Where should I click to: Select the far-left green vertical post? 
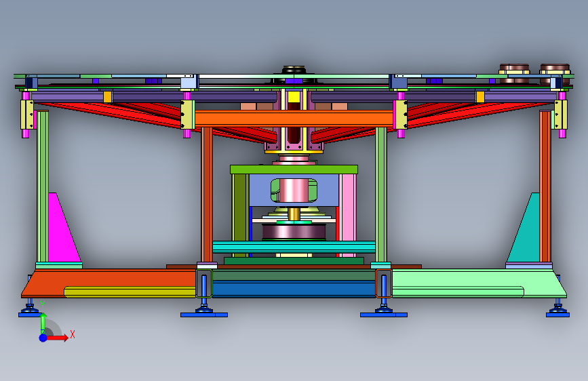pos(42,186)
